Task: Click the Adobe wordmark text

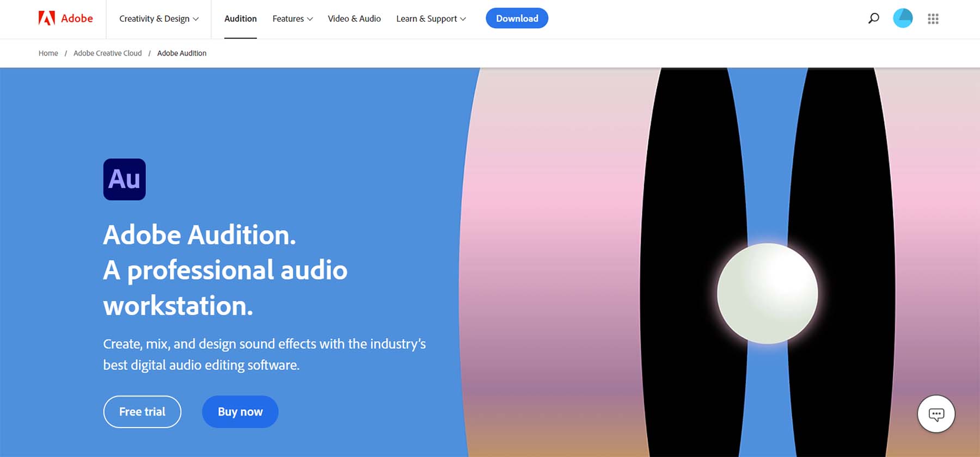Action: point(77,18)
